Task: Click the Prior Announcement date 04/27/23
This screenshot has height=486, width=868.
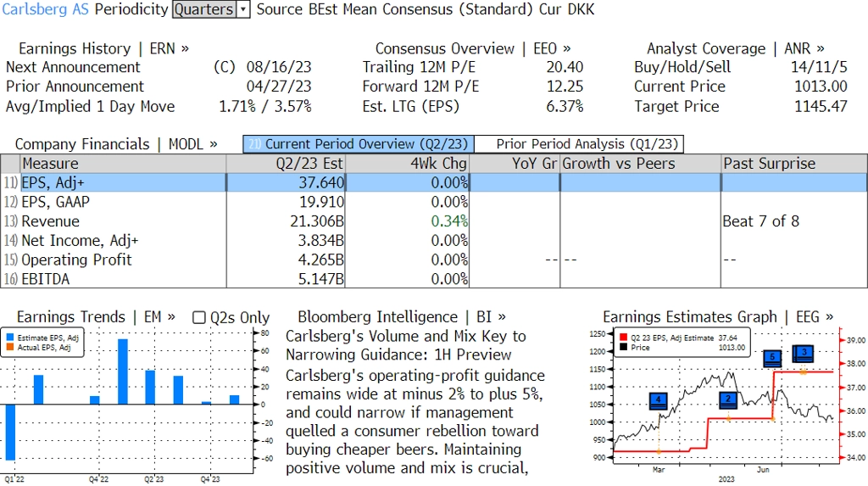Action: click(278, 87)
